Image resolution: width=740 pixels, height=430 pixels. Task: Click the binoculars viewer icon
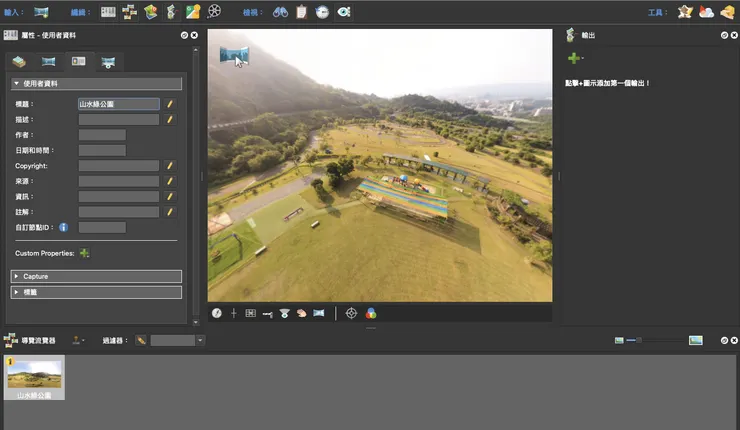[x=280, y=12]
